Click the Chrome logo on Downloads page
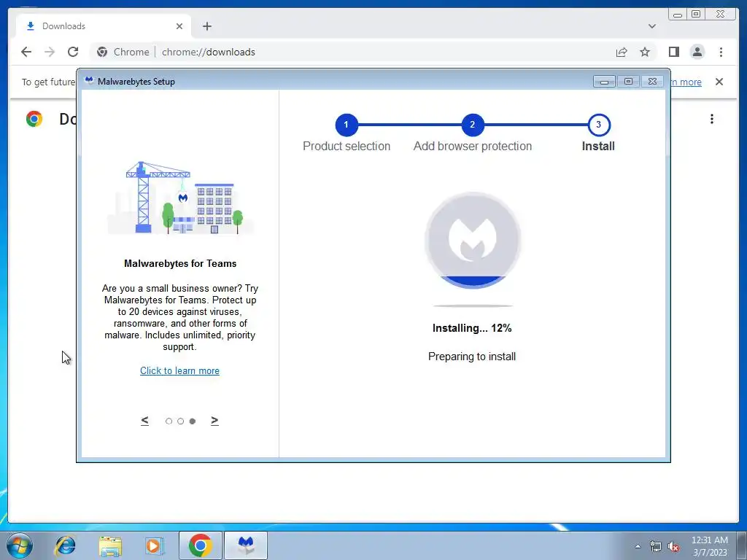The height and width of the screenshot is (560, 747). click(34, 119)
